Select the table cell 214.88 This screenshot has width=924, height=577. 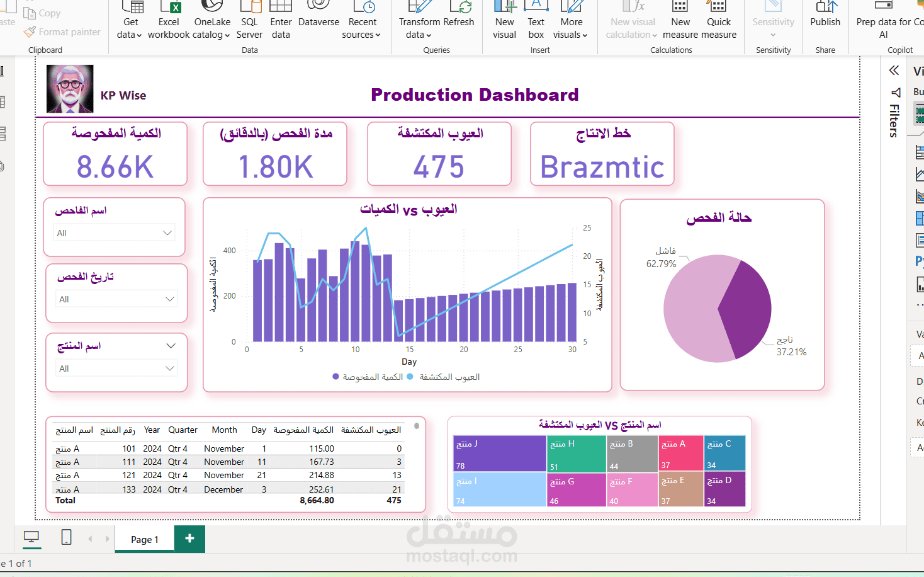pyautogui.click(x=321, y=475)
